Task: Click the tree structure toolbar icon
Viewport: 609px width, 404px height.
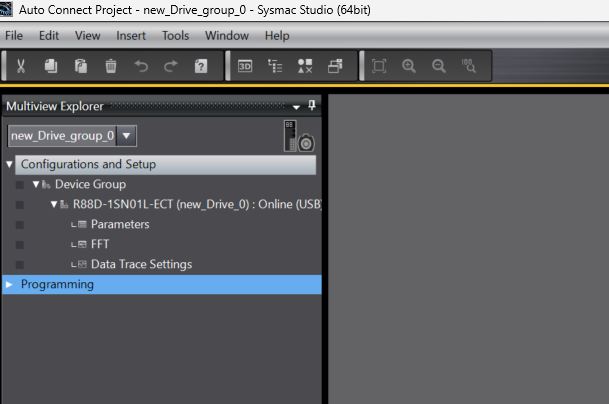Action: (x=275, y=66)
